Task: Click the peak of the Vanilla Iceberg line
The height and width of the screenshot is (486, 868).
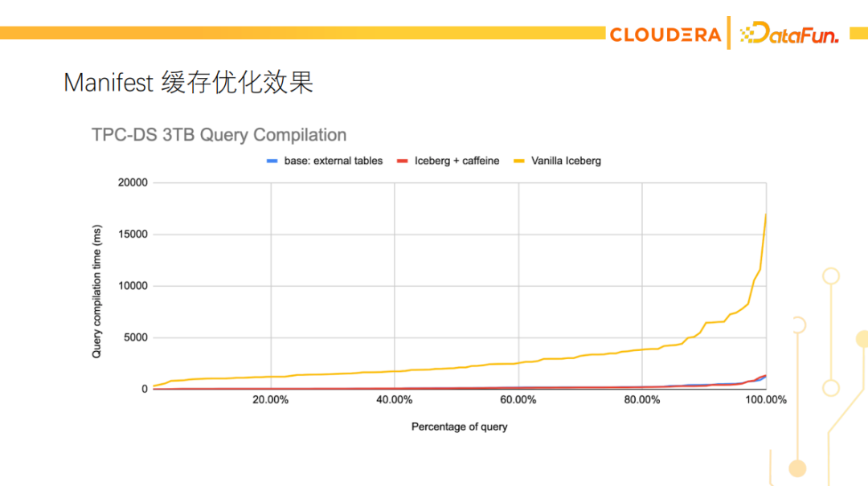Action: point(765,214)
